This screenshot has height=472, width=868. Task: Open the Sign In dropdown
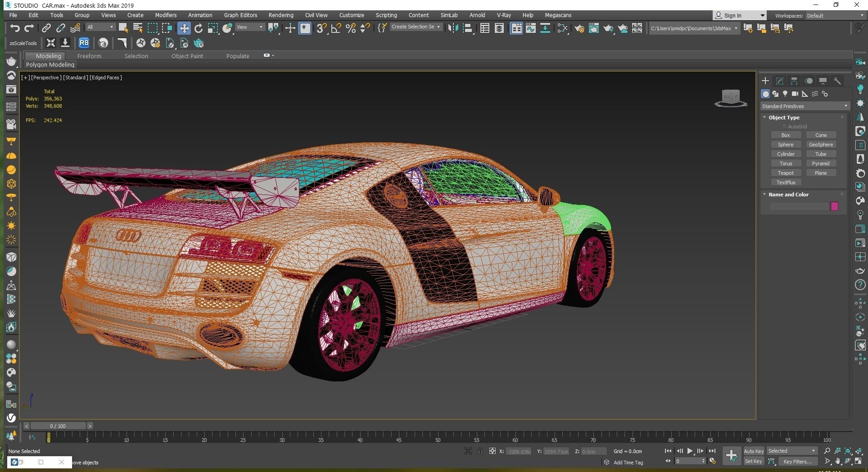(x=739, y=15)
